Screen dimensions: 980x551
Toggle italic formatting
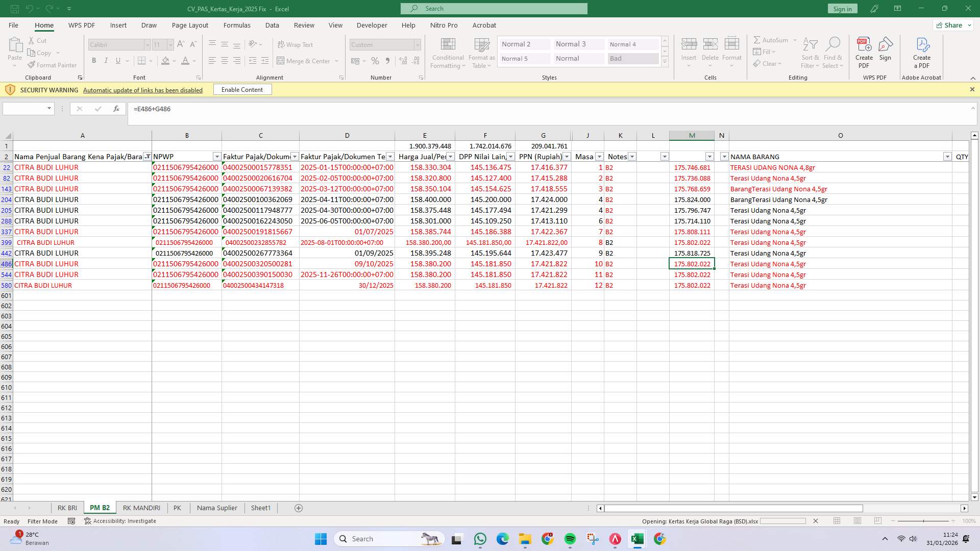106,60
